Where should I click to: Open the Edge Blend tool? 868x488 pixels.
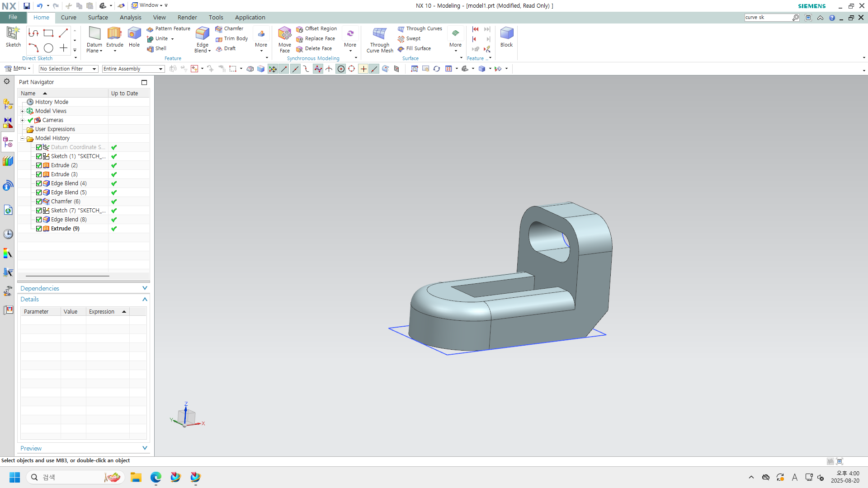coord(202,34)
